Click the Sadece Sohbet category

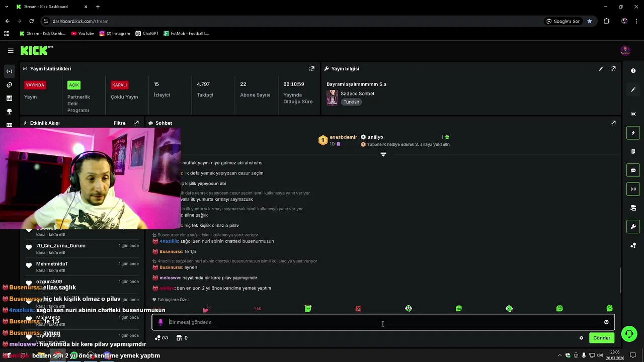[357, 94]
